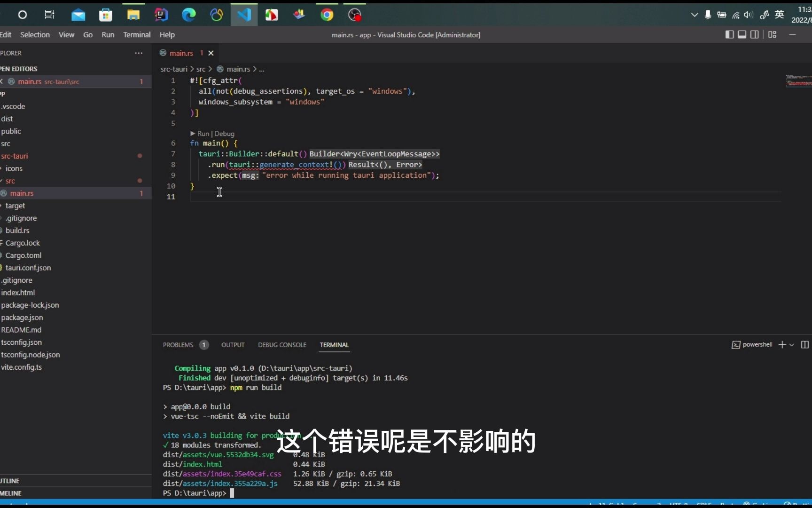
Task: Click the Rust file icon on main.rs tab
Action: (163, 53)
